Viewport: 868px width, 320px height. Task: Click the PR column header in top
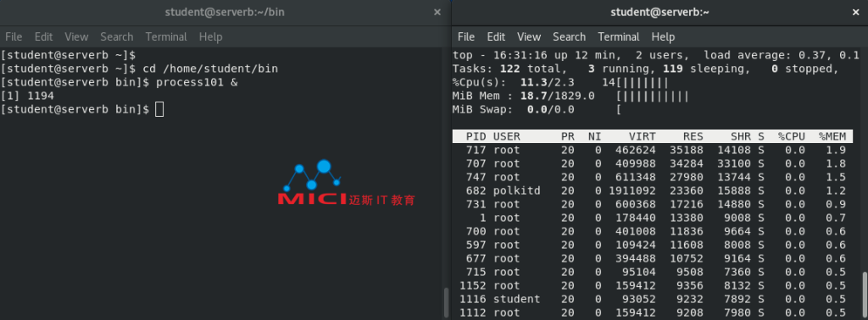(567, 136)
